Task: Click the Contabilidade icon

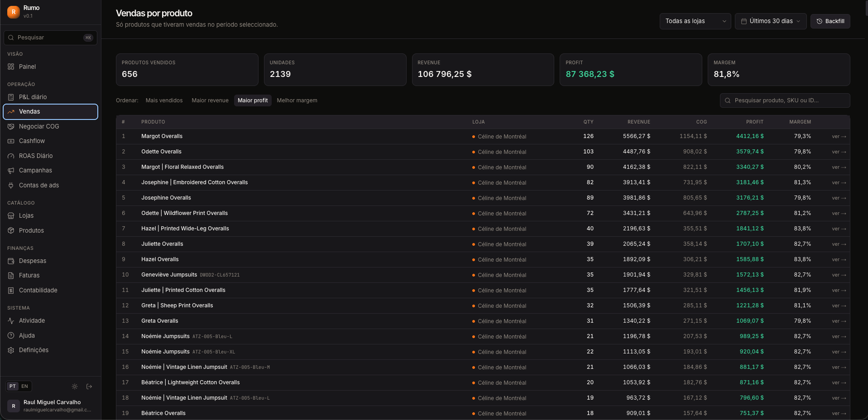Action: (x=11, y=290)
